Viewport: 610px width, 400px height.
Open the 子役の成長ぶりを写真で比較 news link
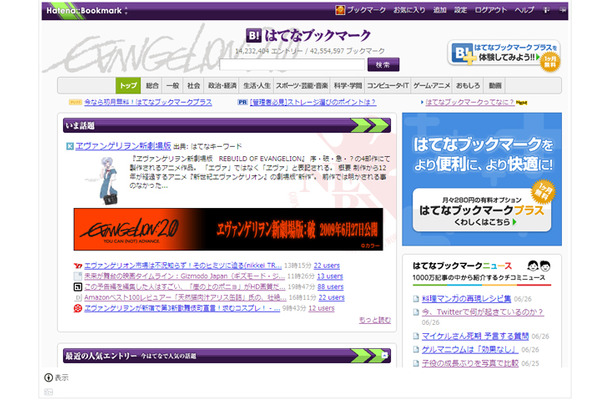(x=470, y=363)
